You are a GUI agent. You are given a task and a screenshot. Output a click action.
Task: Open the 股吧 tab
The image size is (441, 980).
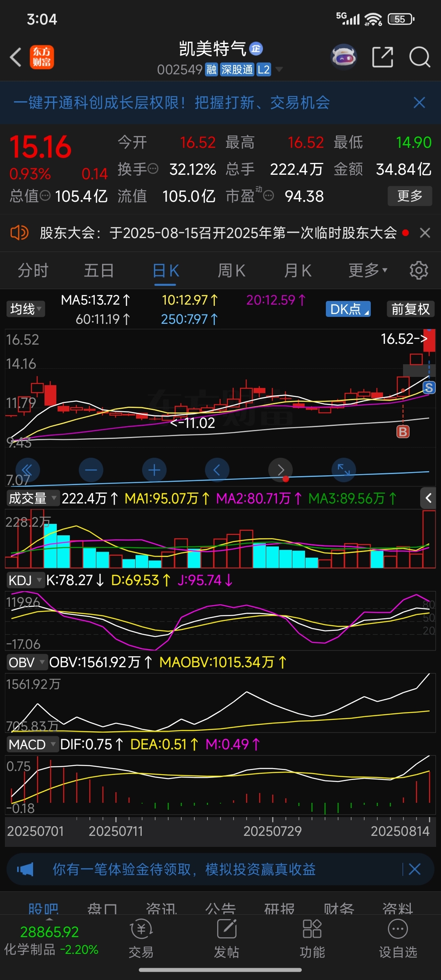tap(43, 909)
